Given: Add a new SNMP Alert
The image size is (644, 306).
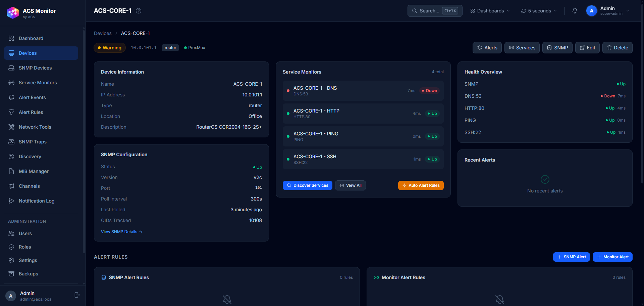Looking at the screenshot, I should [572, 257].
